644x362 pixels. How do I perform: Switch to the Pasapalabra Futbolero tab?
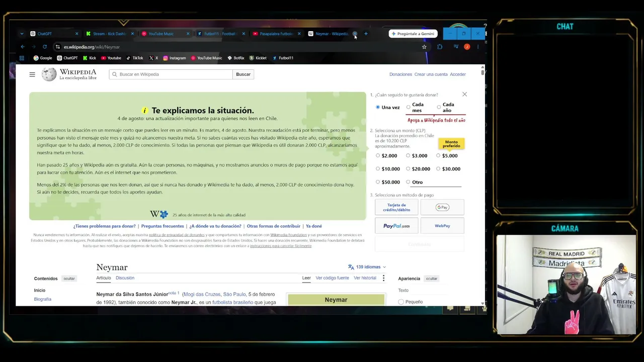pyautogui.click(x=276, y=34)
